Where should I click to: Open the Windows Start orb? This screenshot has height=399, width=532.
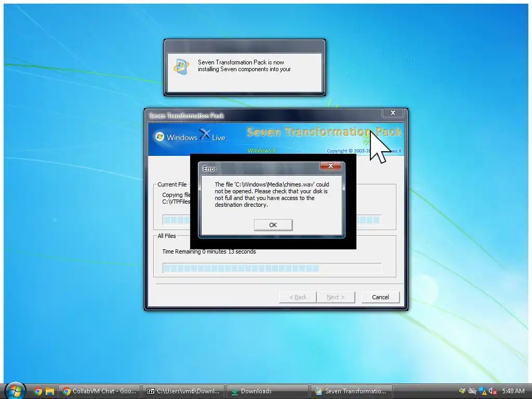point(15,391)
